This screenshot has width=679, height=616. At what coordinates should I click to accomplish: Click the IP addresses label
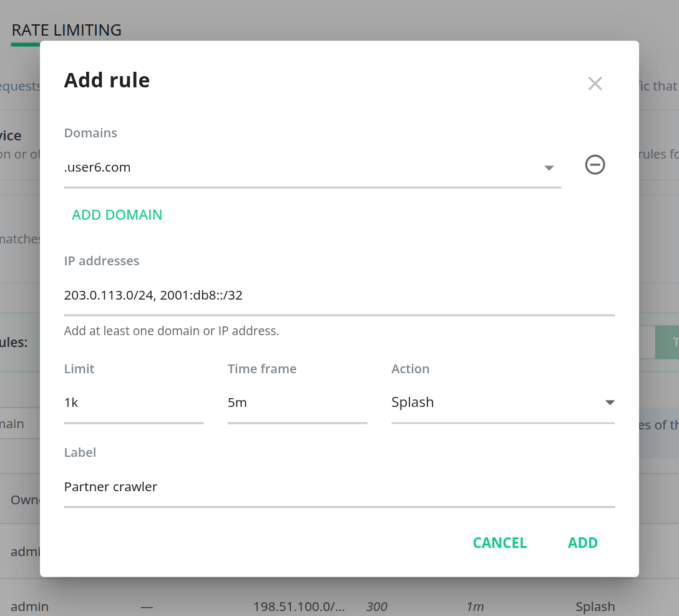pos(102,261)
